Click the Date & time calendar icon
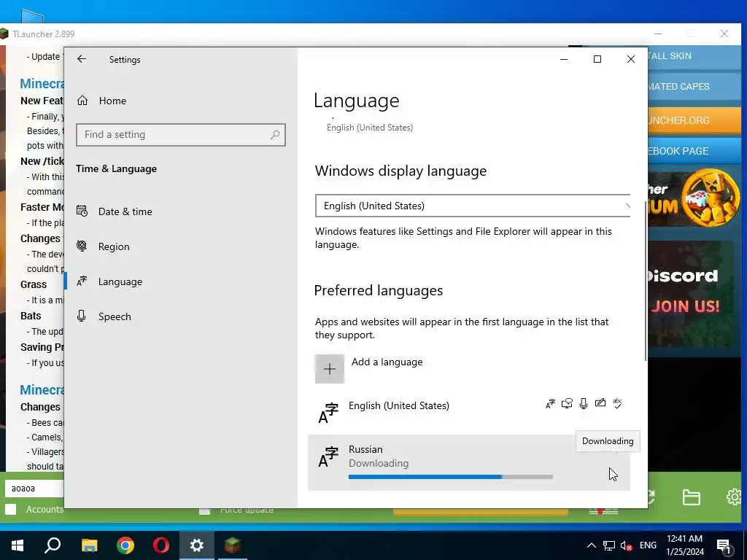Viewport: 747px width, 560px height. point(82,211)
